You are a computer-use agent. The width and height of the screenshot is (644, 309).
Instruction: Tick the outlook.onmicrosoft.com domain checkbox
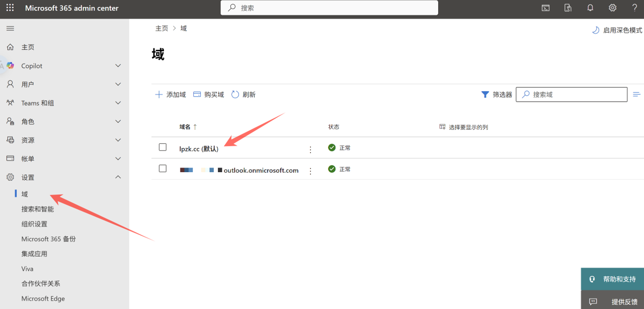tap(163, 169)
